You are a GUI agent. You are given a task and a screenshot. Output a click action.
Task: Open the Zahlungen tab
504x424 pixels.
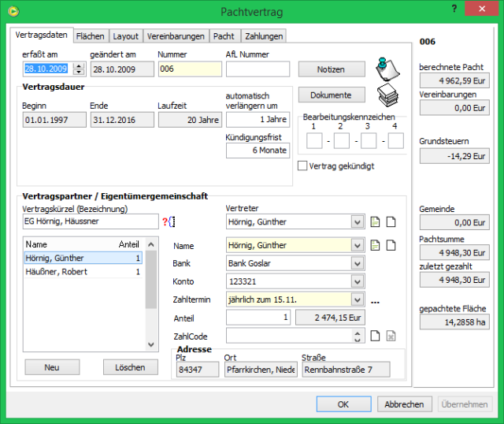264,36
